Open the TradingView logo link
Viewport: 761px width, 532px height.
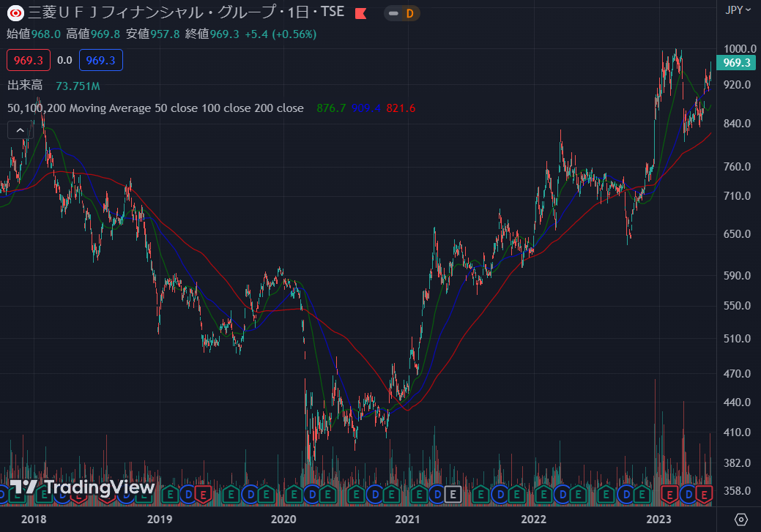pos(81,487)
